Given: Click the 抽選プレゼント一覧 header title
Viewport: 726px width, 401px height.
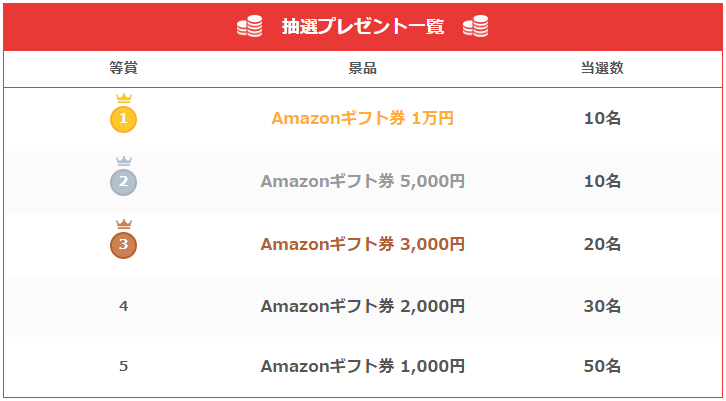Looking at the screenshot, I should point(363,27).
